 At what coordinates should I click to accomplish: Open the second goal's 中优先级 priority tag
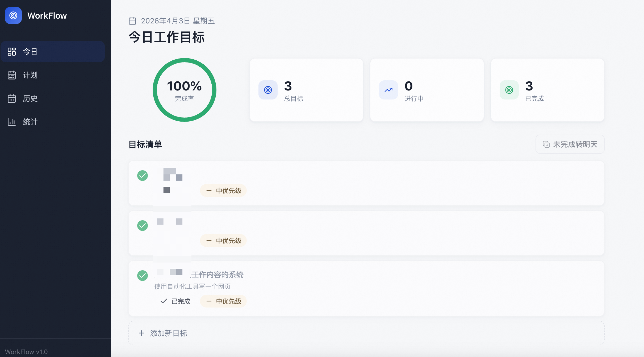point(223,240)
